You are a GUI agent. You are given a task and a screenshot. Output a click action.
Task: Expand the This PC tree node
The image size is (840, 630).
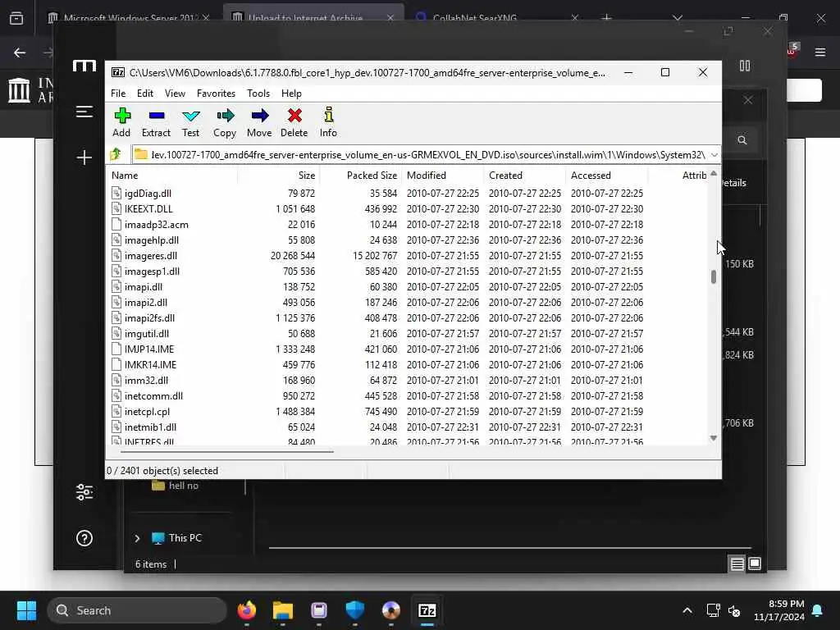pyautogui.click(x=137, y=538)
